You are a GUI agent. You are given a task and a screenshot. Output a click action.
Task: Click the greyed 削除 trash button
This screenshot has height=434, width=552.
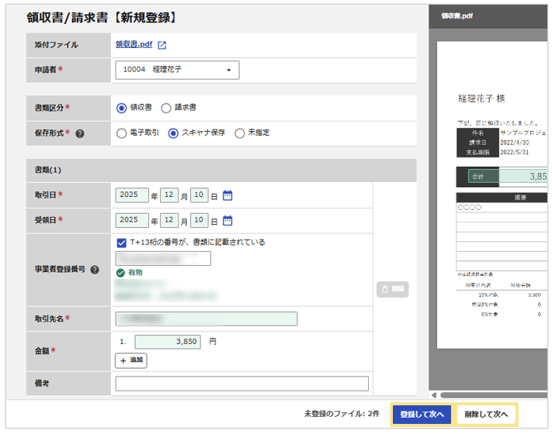point(393,289)
